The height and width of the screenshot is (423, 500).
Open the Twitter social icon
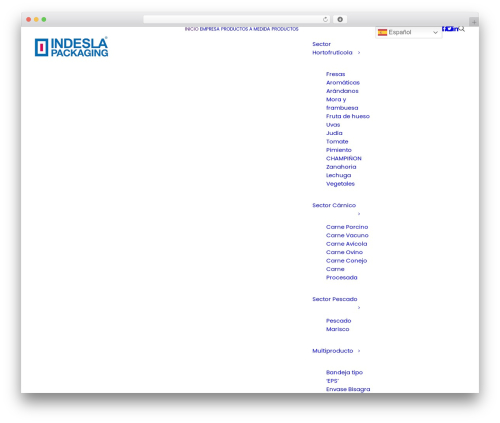point(449,29)
